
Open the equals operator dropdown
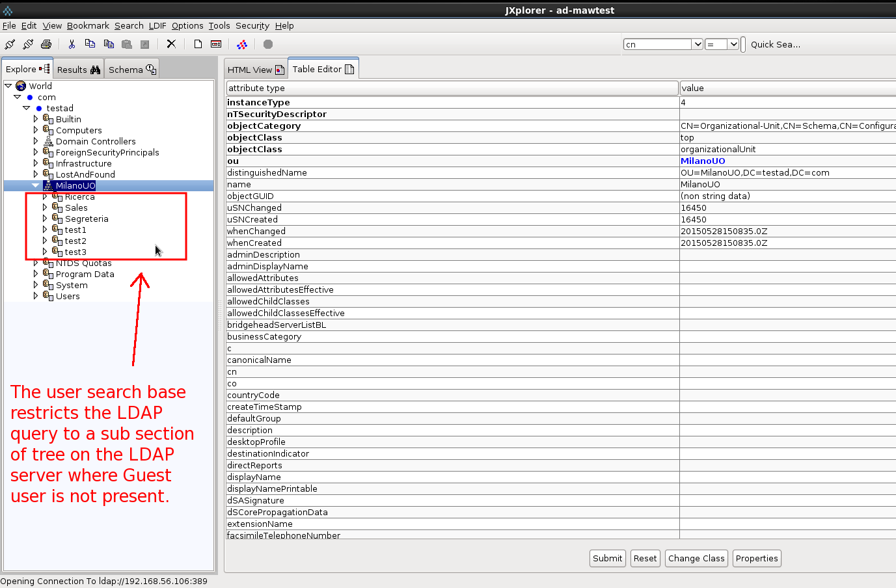coord(733,44)
